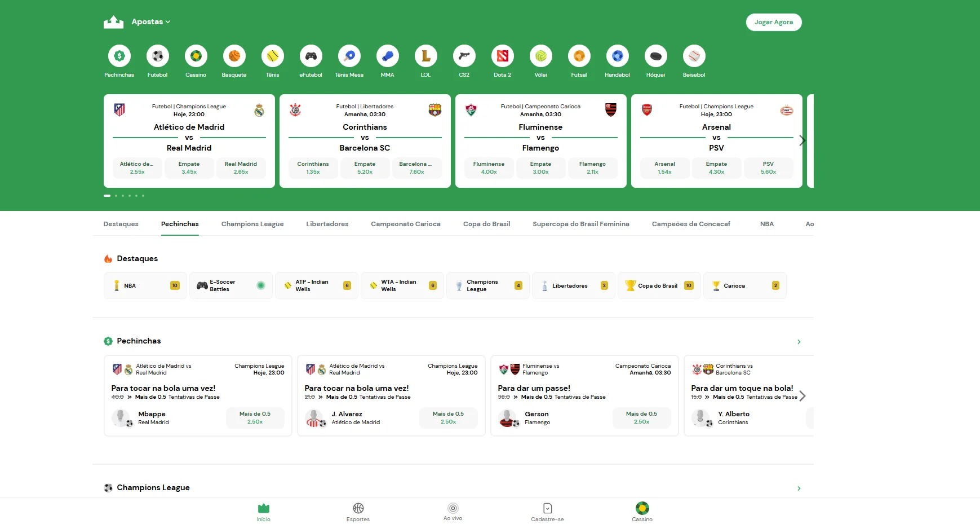Select the Futebol soccer ball icon
Image resolution: width=980 pixels, height=524 pixels.
(x=157, y=56)
